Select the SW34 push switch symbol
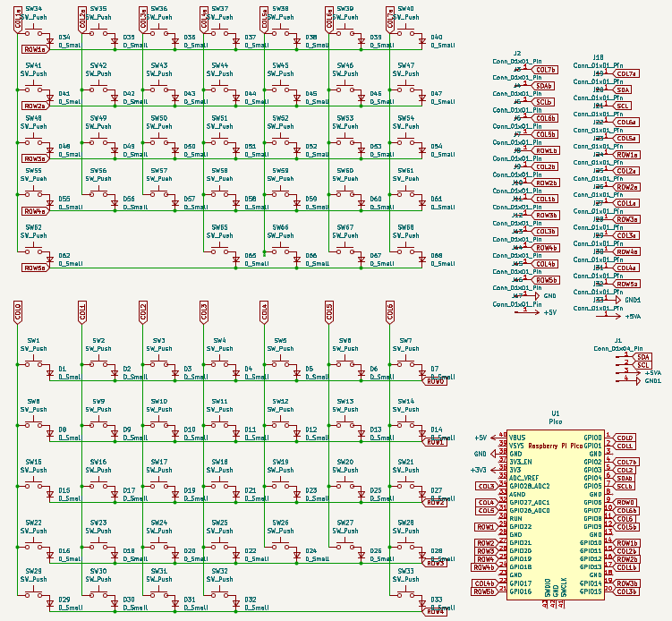The image size is (672, 621). 34,37
